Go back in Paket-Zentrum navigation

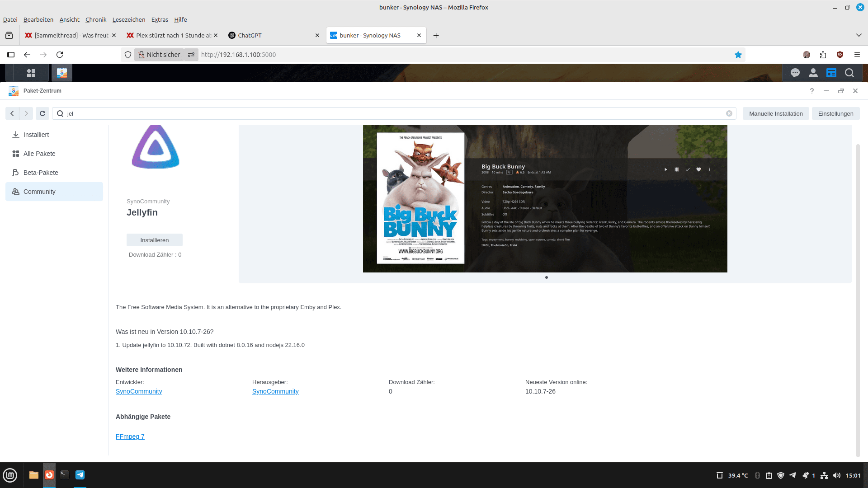click(x=12, y=113)
